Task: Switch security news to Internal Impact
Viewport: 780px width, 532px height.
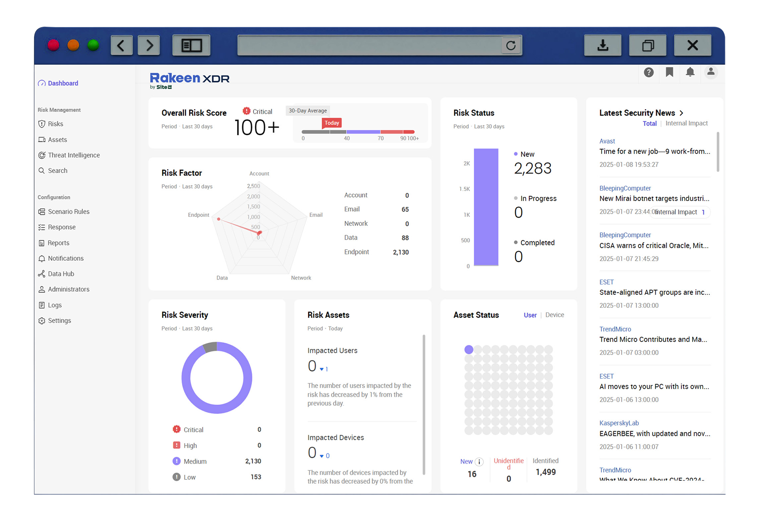Action: tap(686, 123)
